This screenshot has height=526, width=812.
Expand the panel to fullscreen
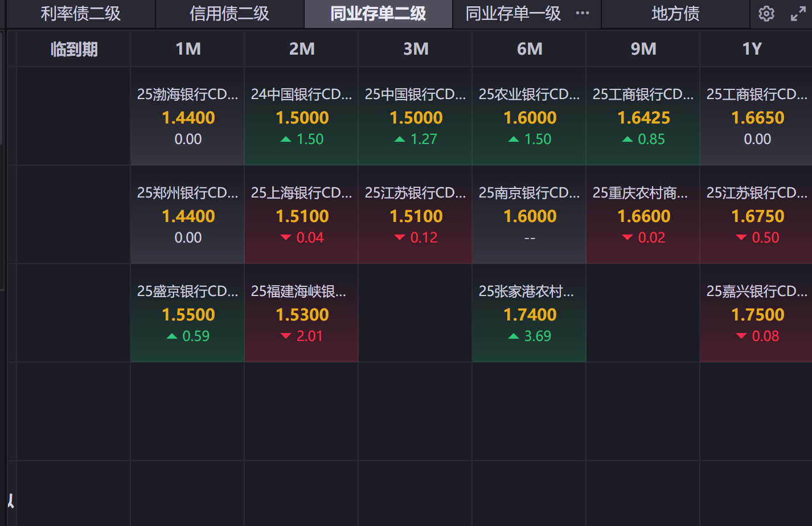[798, 14]
